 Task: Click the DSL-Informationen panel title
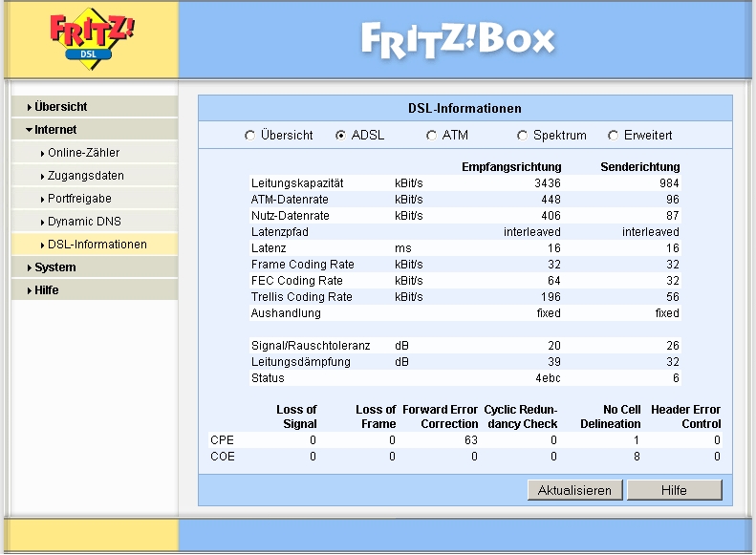(x=464, y=108)
